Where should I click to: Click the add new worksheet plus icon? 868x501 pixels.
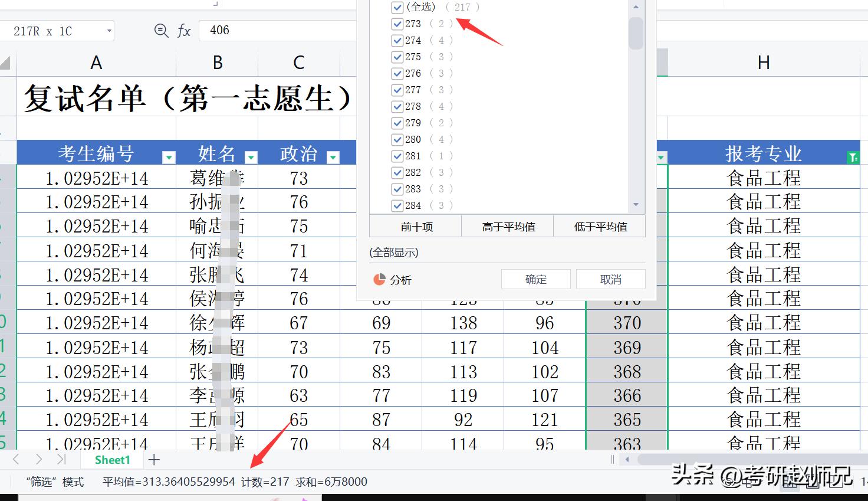[x=153, y=459]
